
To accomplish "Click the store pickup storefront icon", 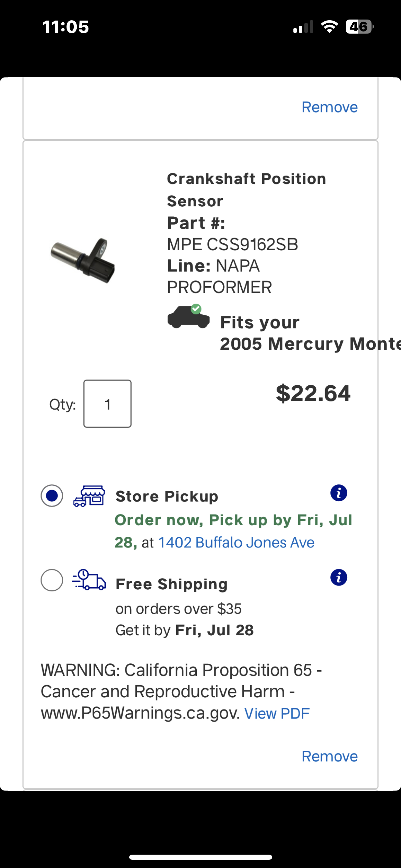I will [89, 496].
